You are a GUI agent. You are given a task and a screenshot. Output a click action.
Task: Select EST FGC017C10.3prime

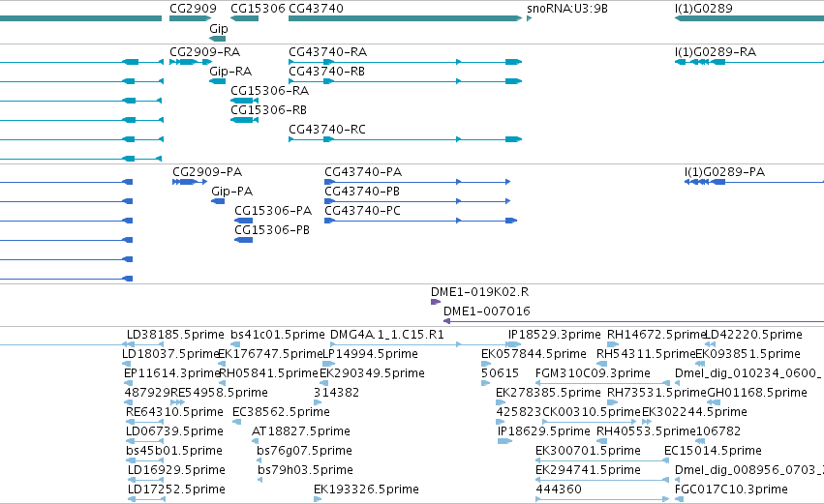tap(731, 490)
